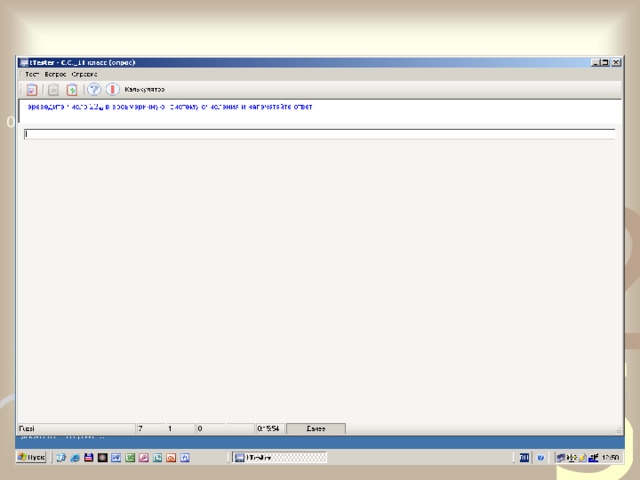The height and width of the screenshot is (480, 640).
Task: Click the system tray clock
Action: click(x=611, y=458)
